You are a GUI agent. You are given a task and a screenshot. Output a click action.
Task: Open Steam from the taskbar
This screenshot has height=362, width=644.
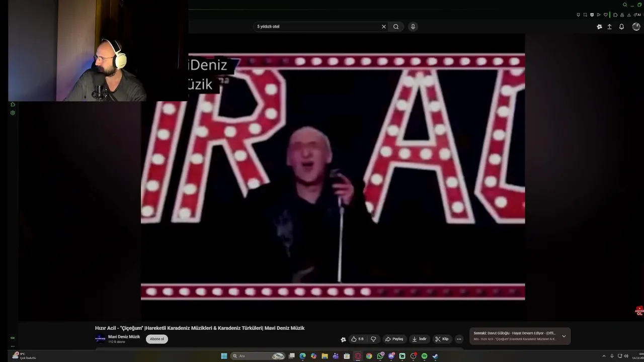(435, 356)
